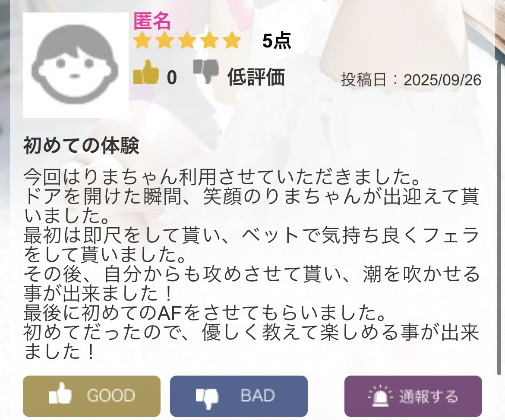Select the fifth gold rating star
The height and width of the screenshot is (420, 505).
click(x=231, y=41)
